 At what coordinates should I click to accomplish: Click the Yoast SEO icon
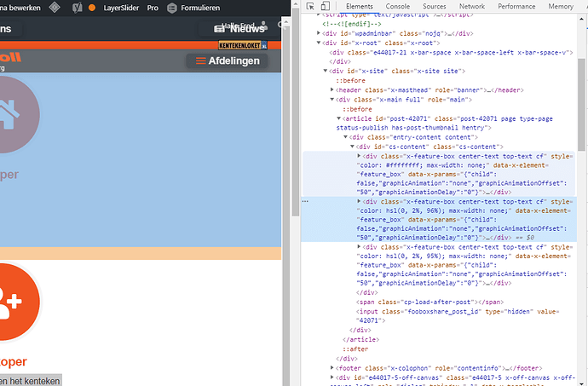(x=77, y=8)
